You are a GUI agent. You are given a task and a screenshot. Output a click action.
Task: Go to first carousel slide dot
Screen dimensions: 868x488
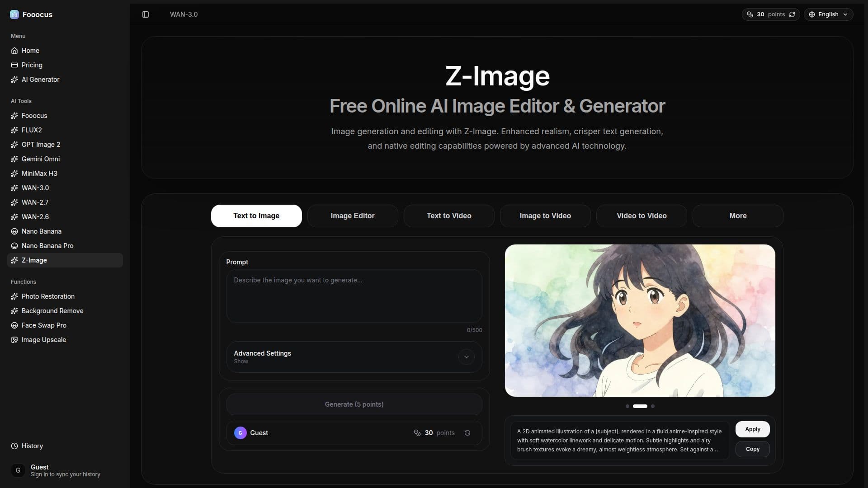tap(627, 406)
